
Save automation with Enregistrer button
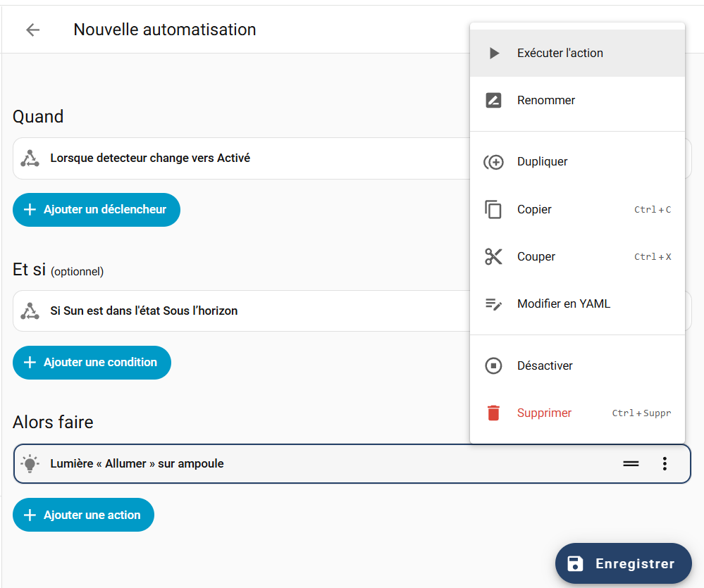click(x=623, y=563)
